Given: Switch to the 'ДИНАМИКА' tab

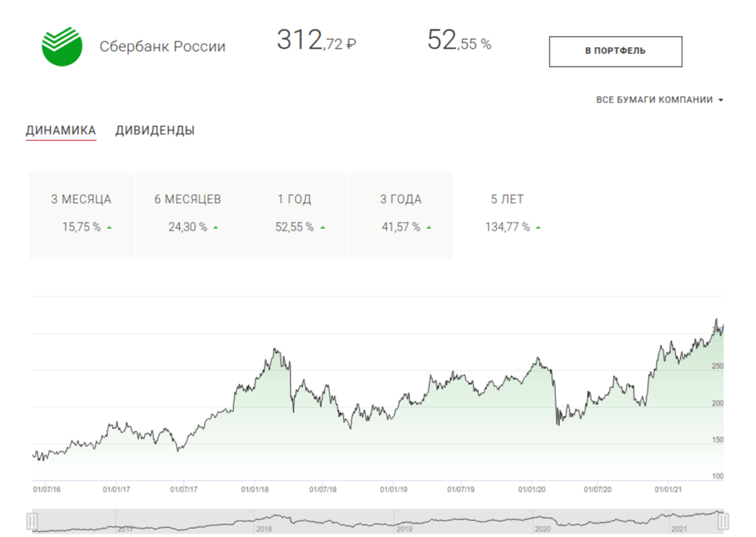Looking at the screenshot, I should (x=61, y=131).
